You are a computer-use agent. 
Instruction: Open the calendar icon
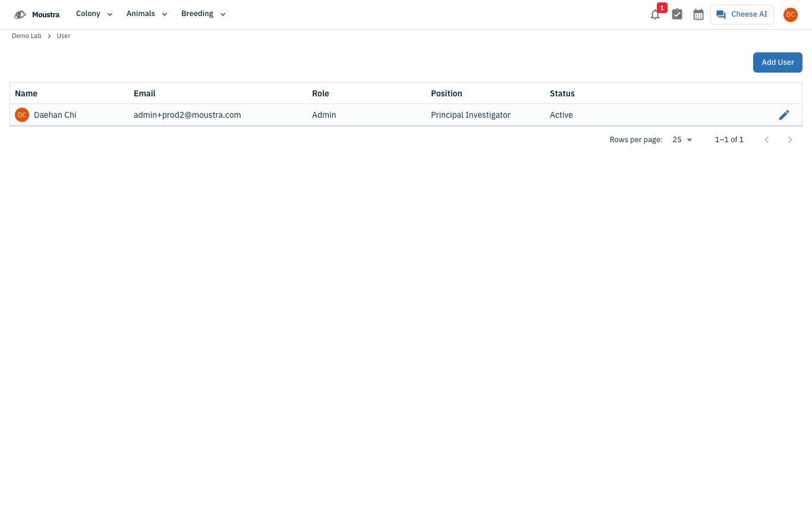pyautogui.click(x=698, y=14)
